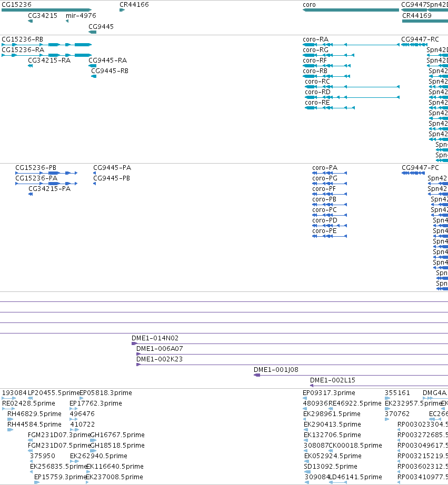Click the coro-RF transcript label
Viewport: 448px width, 485px height.
[x=315, y=60]
